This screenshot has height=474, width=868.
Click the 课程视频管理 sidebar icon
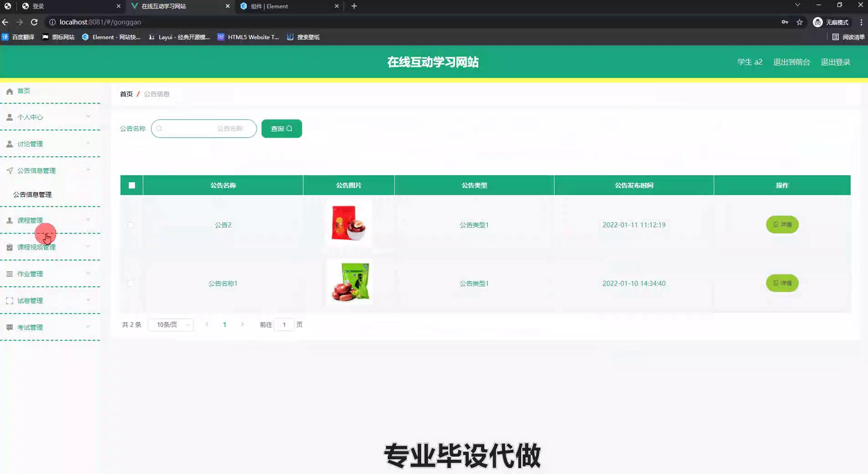tap(10, 247)
